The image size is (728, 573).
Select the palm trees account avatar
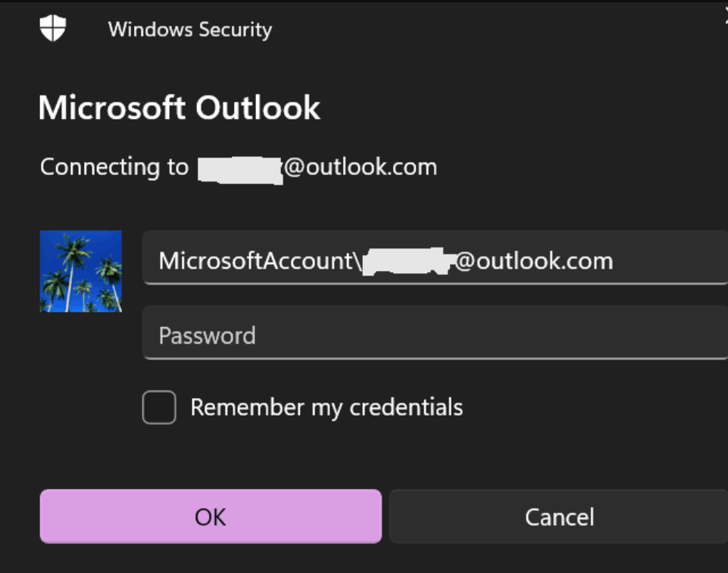click(x=80, y=271)
